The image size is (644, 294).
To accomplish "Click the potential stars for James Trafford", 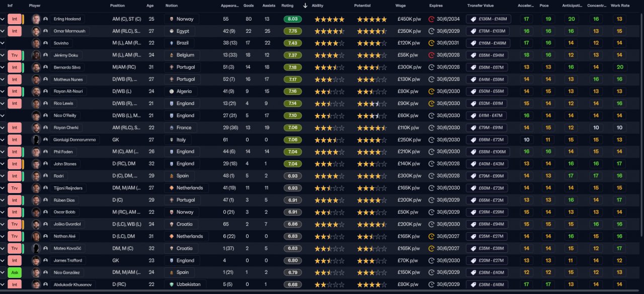I will [372, 260].
